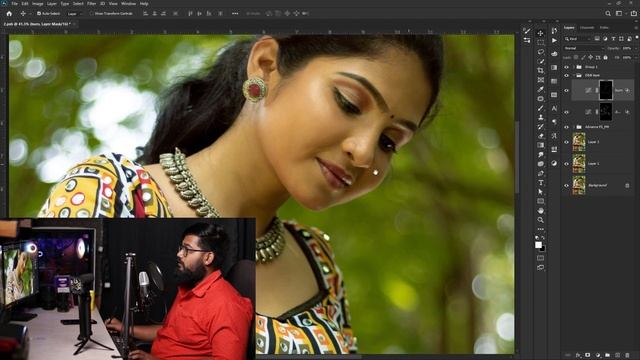Switch to the Paths tab
Screen dimensions: 640x360
point(604,28)
